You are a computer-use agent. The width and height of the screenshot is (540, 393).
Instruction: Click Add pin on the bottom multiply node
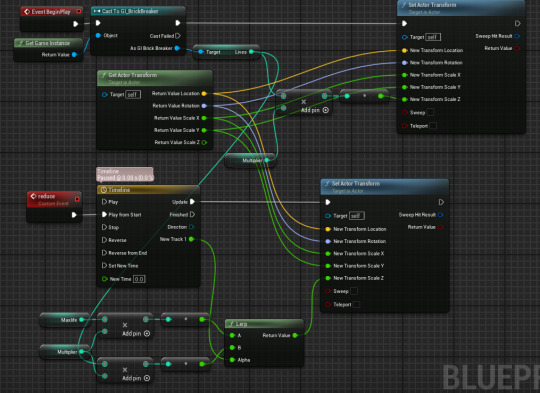[136, 378]
